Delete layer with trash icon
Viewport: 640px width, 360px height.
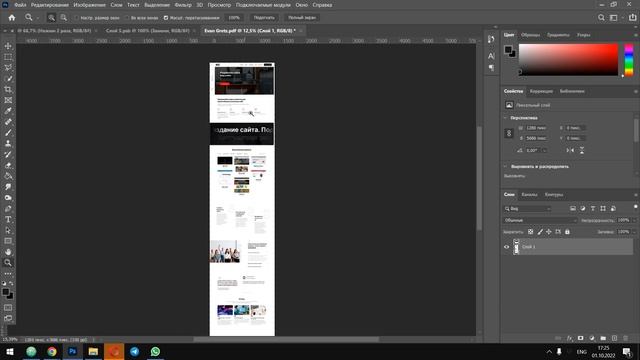click(x=625, y=338)
